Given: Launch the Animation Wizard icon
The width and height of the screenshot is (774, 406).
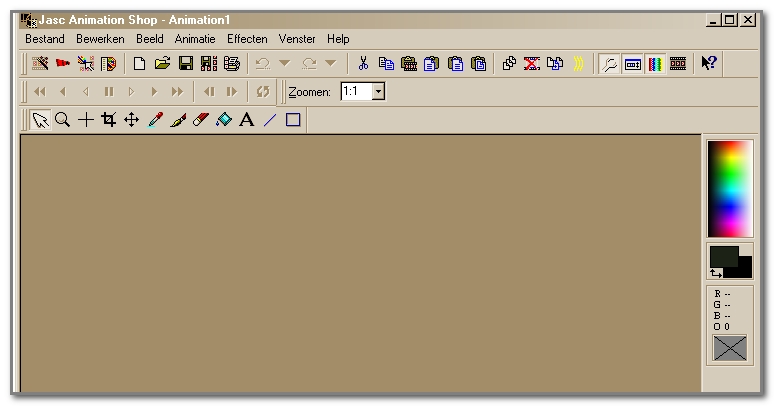Looking at the screenshot, I should click(40, 63).
